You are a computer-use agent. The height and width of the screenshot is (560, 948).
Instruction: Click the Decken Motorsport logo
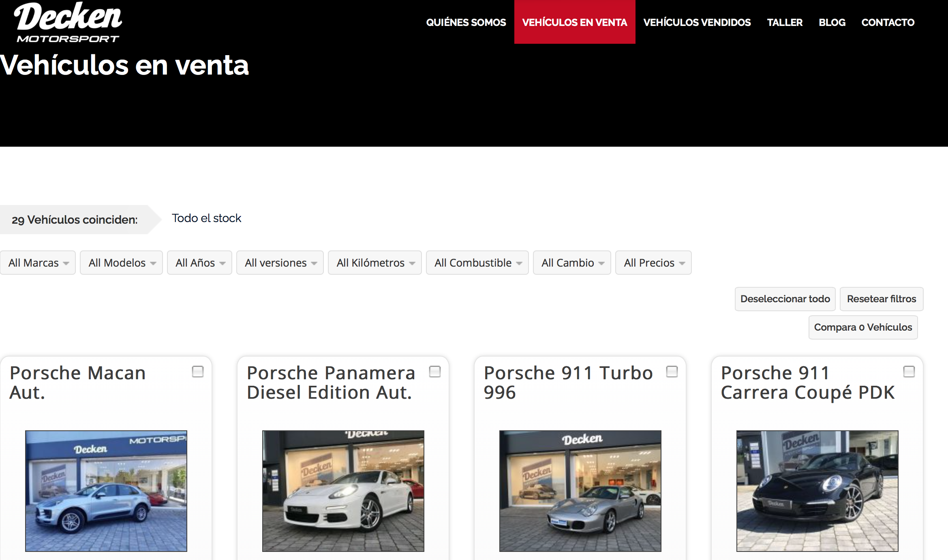(68, 22)
